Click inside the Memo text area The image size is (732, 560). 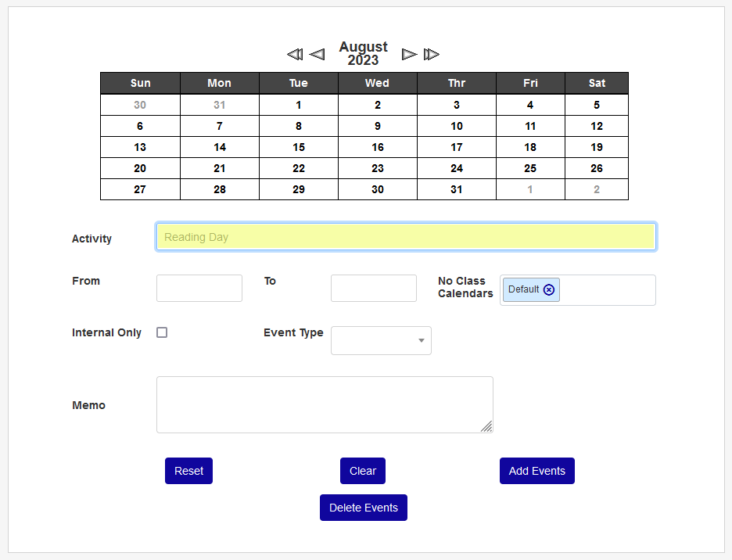tap(325, 404)
